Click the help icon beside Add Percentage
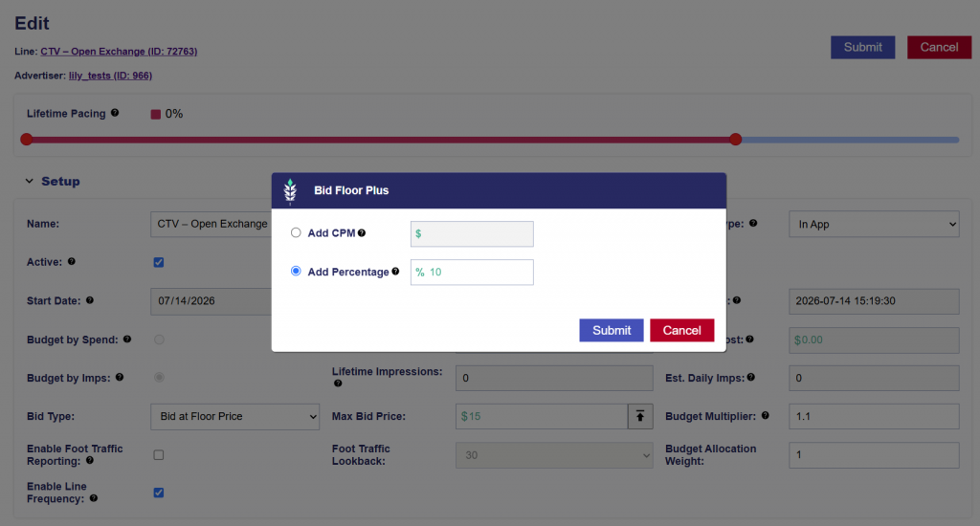The image size is (980, 526). (395, 271)
